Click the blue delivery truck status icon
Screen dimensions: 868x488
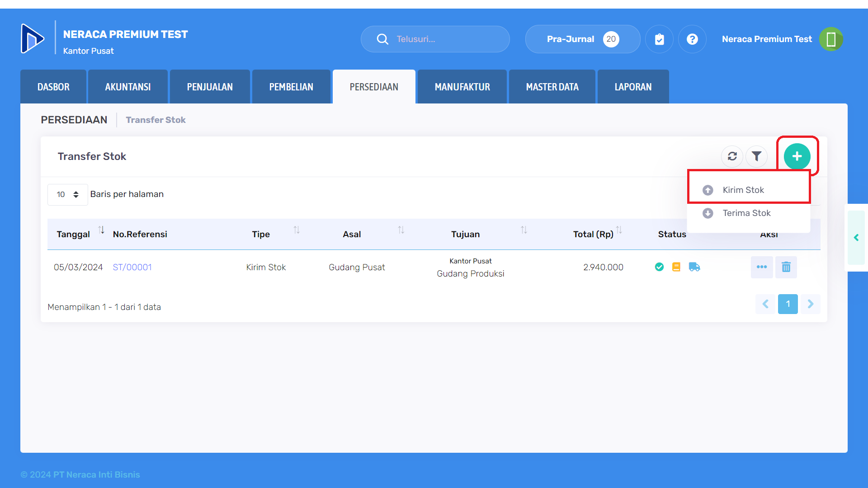pos(694,267)
